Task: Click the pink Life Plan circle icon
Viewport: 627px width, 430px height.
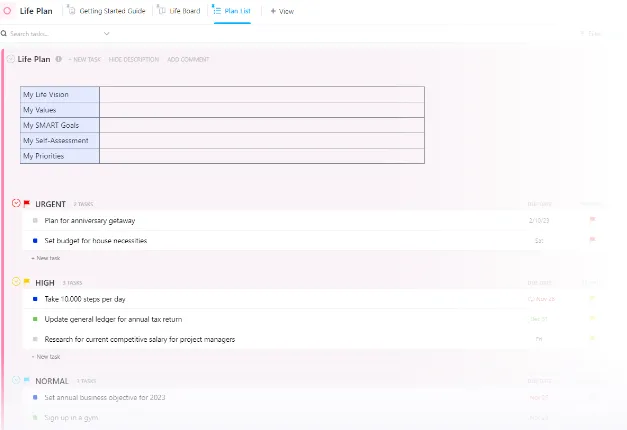Action: coord(7,11)
